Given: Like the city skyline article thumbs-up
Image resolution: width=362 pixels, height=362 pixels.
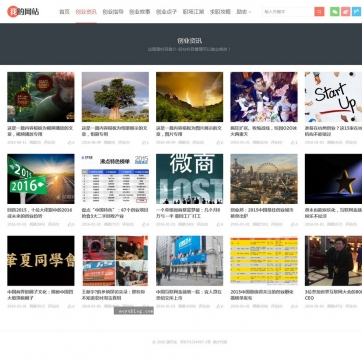Looking at the screenshot, I should [x=294, y=225].
